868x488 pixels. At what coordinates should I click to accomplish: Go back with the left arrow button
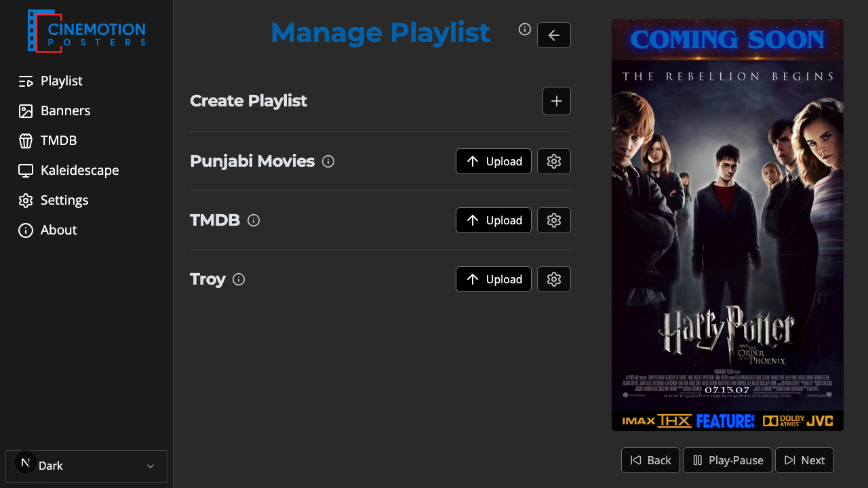[554, 35]
